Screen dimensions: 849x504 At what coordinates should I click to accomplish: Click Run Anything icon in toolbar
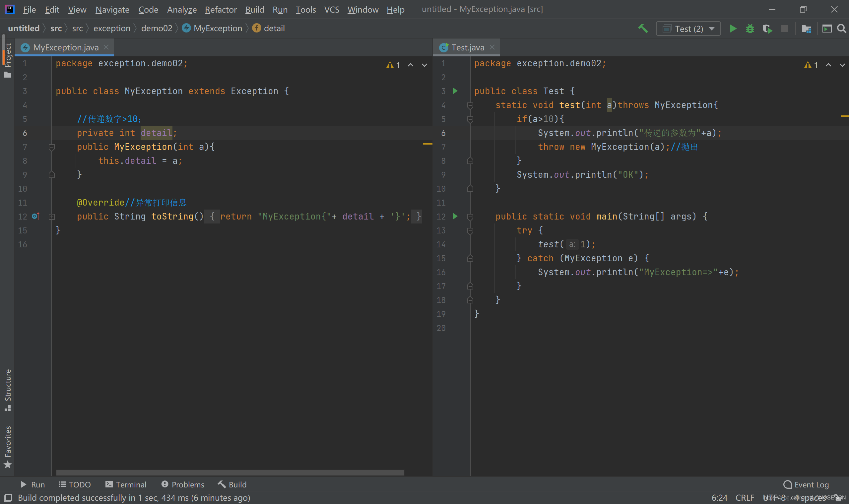[826, 29]
